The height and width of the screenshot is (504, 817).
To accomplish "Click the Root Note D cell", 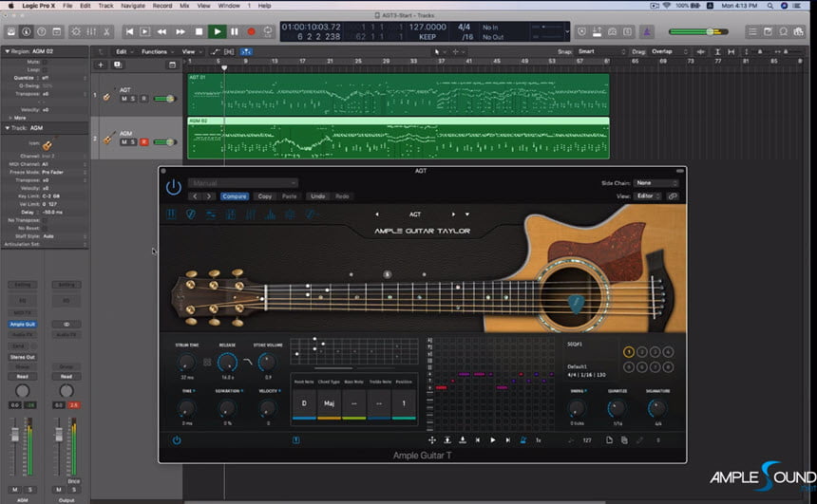I will (304, 403).
